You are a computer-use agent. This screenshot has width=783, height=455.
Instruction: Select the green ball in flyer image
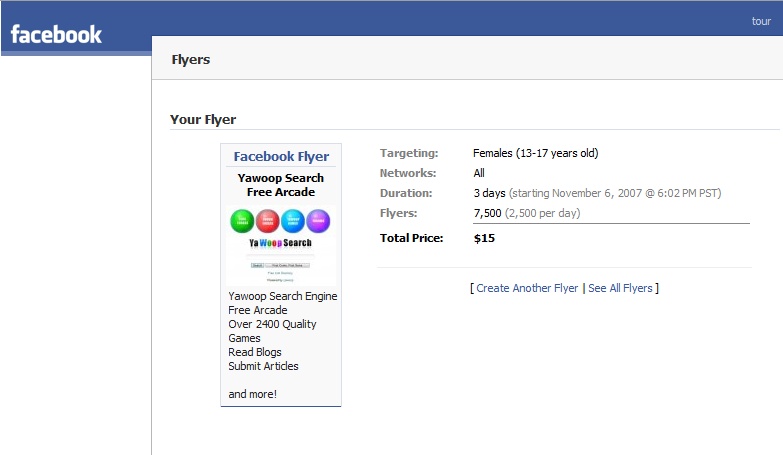[242, 221]
